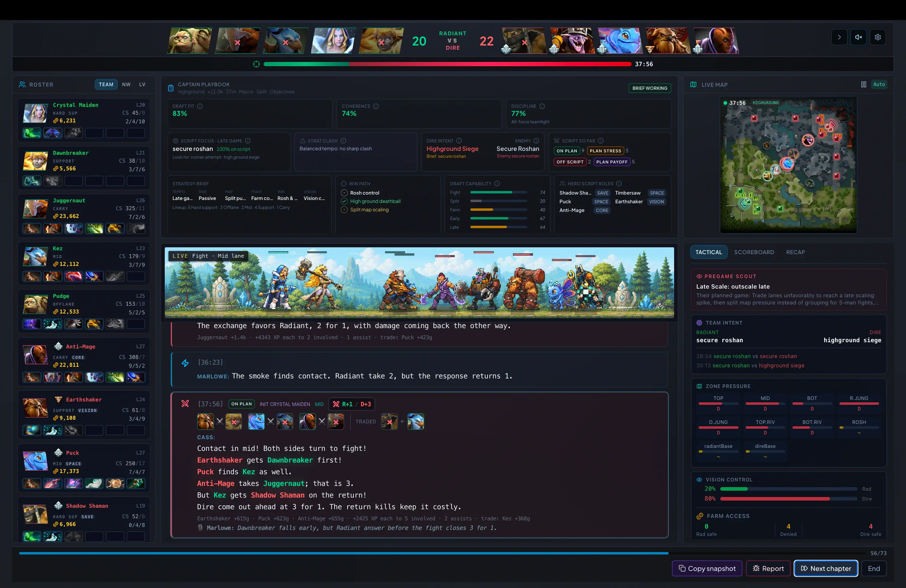The height and width of the screenshot is (588, 906).
Task: Click the match time progress bar
Action: 447,64
